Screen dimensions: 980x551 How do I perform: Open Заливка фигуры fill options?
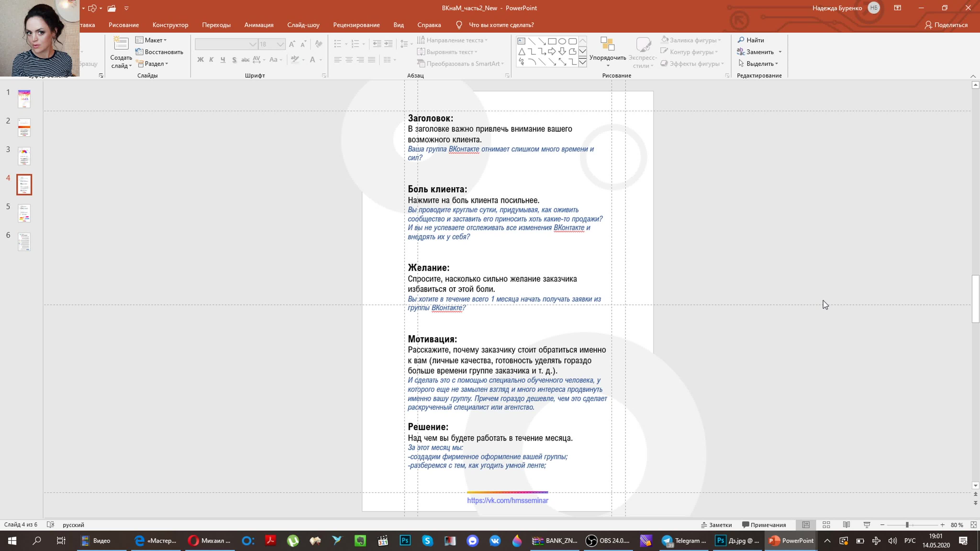[x=691, y=40]
